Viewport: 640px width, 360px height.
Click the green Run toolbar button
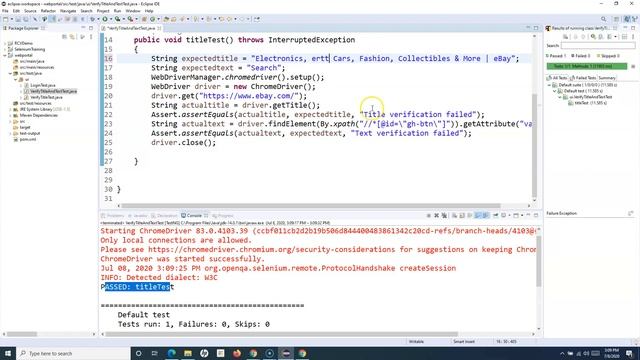tap(105, 19)
